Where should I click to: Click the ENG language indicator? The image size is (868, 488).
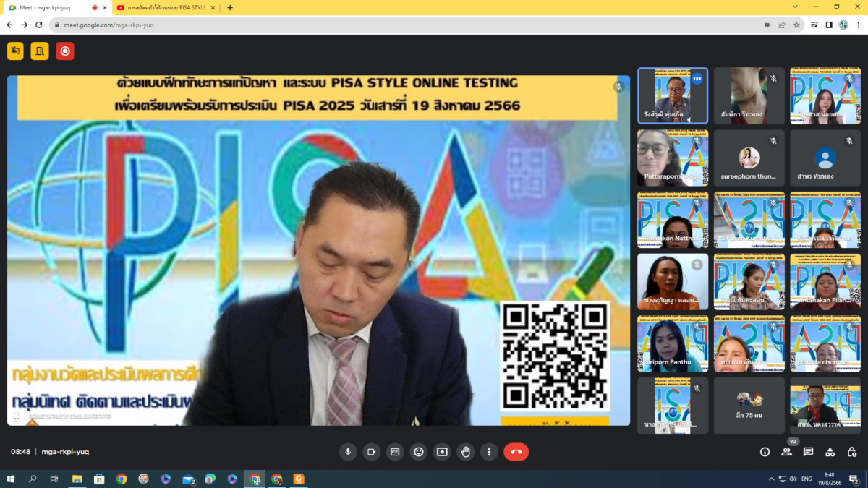tap(807, 479)
